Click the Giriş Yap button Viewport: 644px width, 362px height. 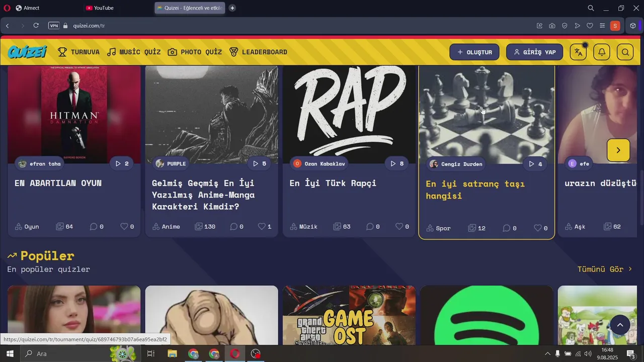point(534,52)
